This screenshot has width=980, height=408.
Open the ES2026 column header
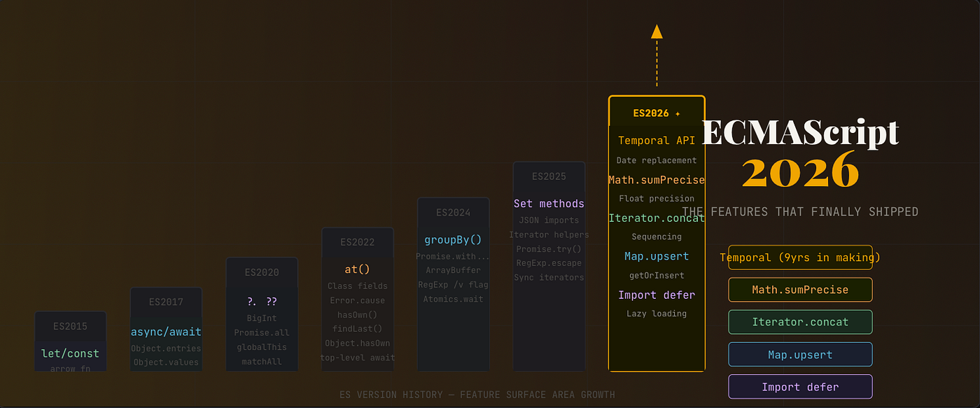tap(657, 112)
